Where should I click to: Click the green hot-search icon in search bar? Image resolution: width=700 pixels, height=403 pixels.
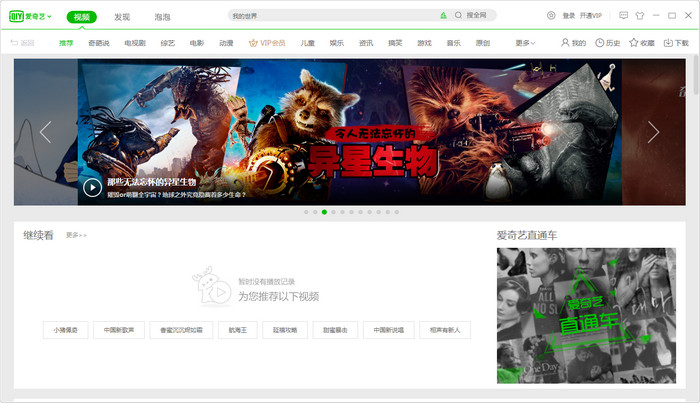click(x=443, y=16)
